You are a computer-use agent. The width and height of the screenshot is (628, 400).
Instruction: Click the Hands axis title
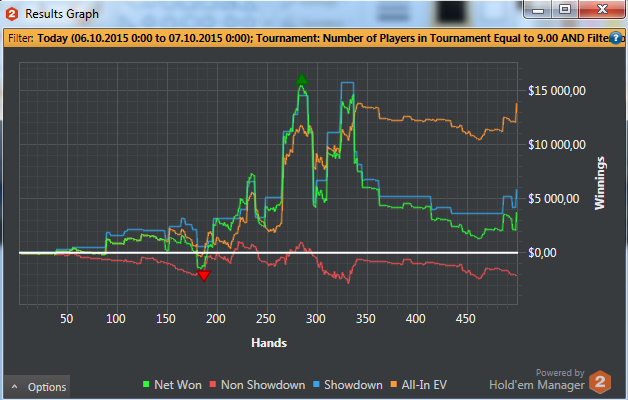[x=269, y=343]
